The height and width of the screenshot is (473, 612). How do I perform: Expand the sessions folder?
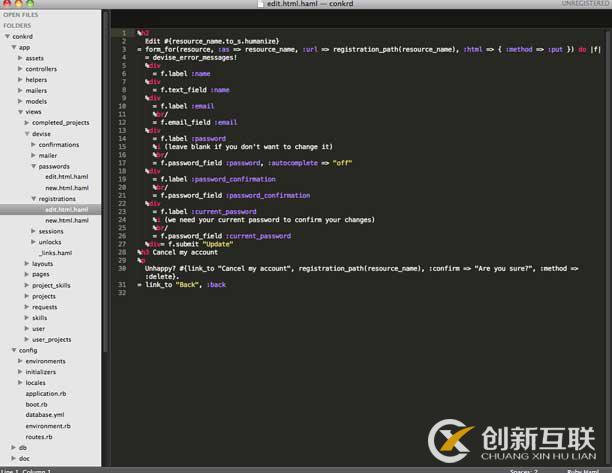point(34,231)
